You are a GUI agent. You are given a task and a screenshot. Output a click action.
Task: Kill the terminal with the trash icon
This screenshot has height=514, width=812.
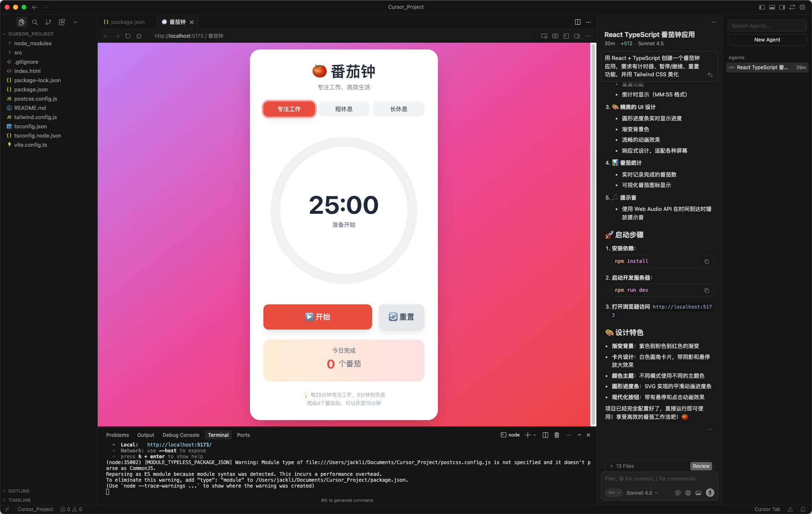(557, 435)
